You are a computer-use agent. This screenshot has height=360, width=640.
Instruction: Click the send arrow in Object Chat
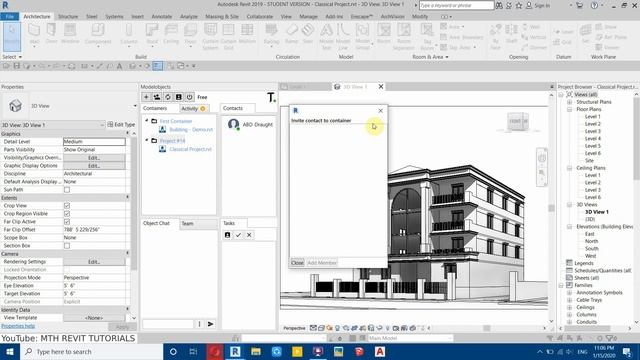pos(211,324)
